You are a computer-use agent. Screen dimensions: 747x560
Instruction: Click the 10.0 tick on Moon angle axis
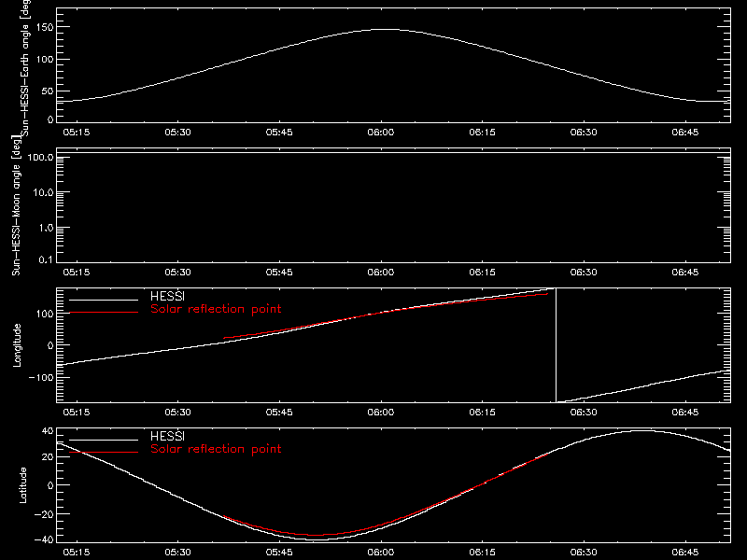(x=43, y=193)
